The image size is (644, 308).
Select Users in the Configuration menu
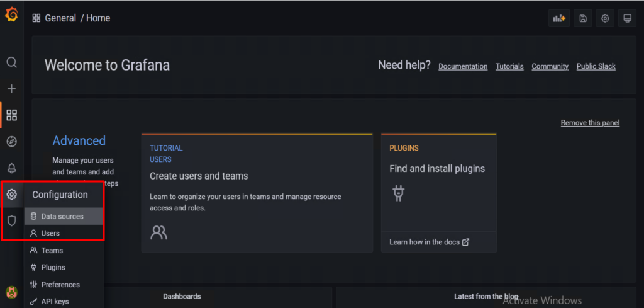click(50, 234)
